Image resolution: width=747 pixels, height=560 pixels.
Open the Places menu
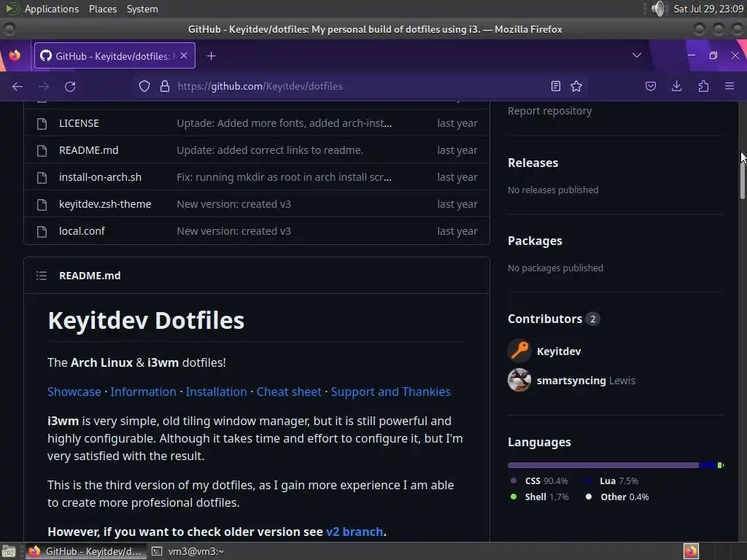pyautogui.click(x=103, y=9)
